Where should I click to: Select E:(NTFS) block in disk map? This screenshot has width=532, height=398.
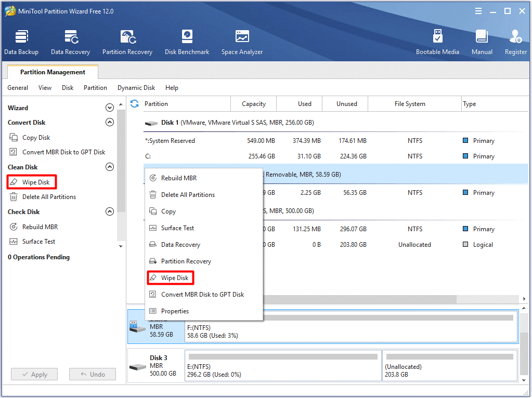(x=283, y=366)
